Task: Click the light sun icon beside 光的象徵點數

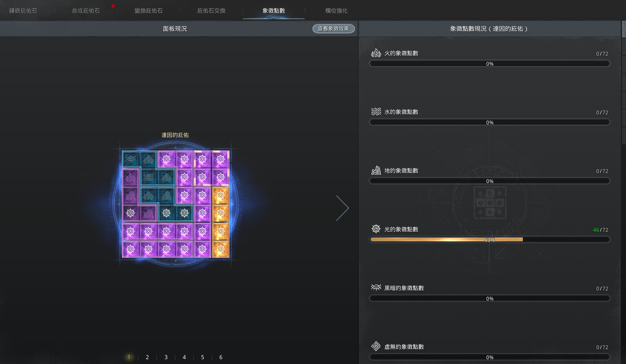Action: [376, 229]
